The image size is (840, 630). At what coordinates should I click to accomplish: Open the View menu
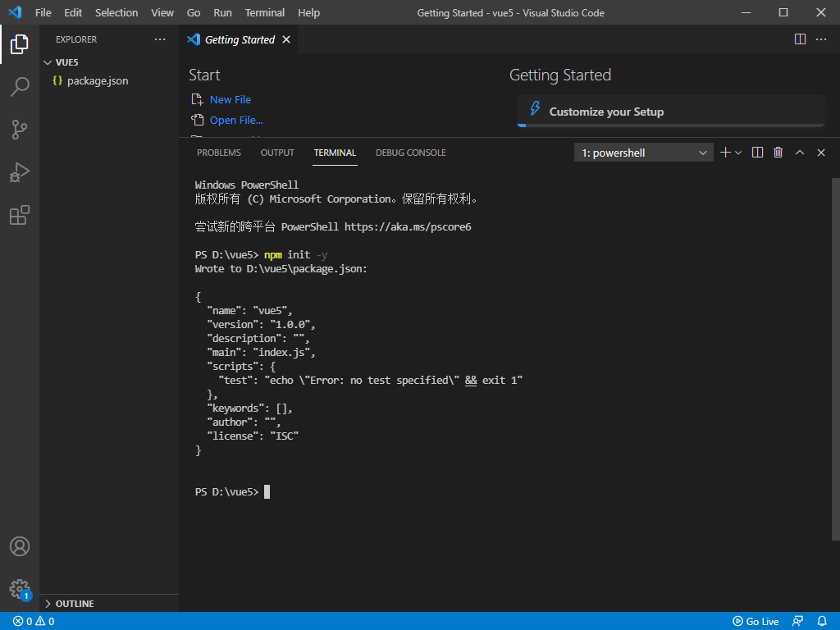(x=162, y=12)
